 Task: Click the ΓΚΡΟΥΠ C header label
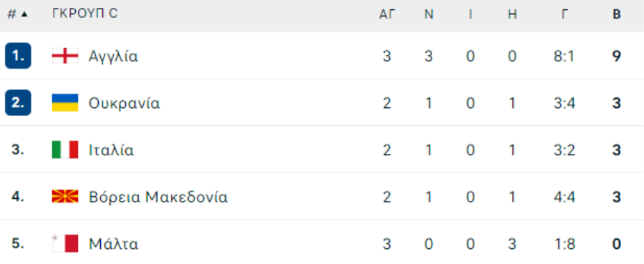(85, 14)
